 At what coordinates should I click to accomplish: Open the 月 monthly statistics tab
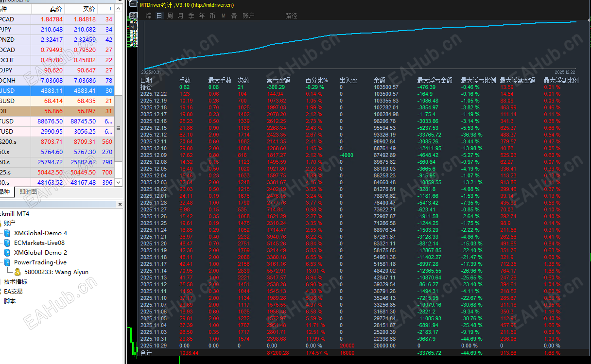click(181, 16)
